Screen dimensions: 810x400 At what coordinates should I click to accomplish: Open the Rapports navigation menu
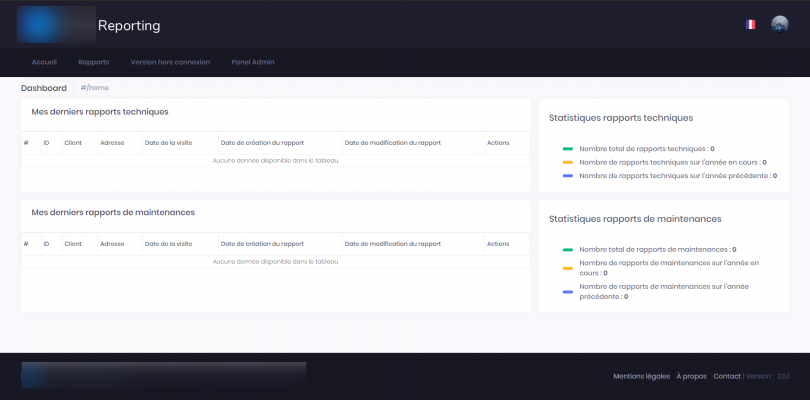click(x=94, y=62)
